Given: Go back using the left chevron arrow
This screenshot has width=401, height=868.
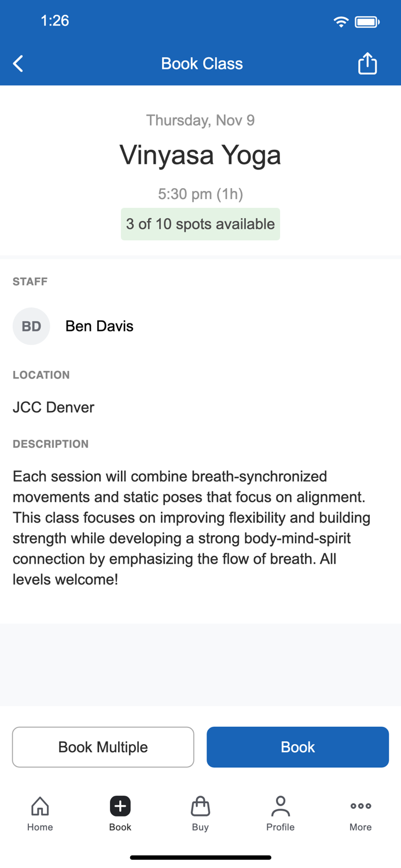Looking at the screenshot, I should 17,64.
